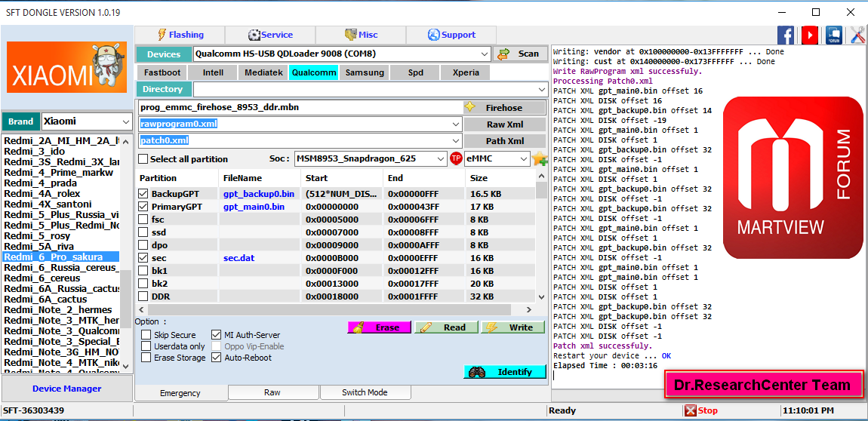The image size is (868, 421).
Task: Open the forum chat icon
Action: tap(834, 35)
